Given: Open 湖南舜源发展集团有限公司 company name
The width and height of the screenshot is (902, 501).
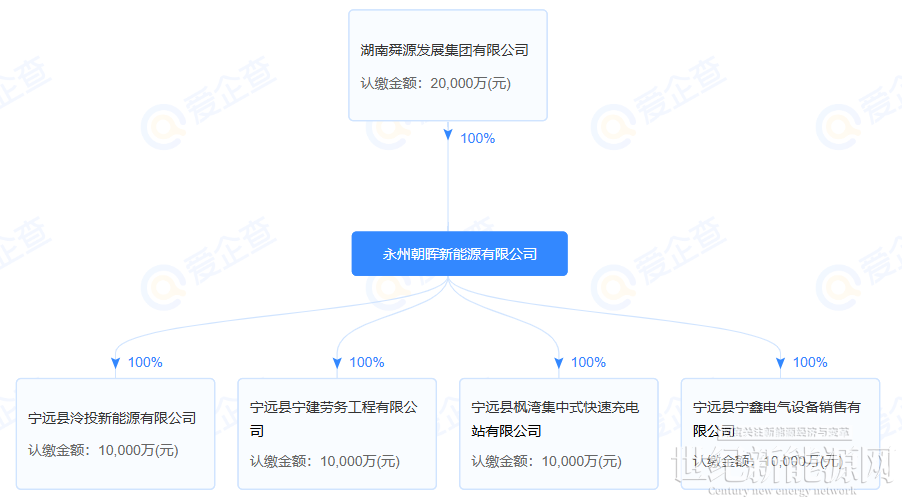Looking at the screenshot, I should click(444, 49).
